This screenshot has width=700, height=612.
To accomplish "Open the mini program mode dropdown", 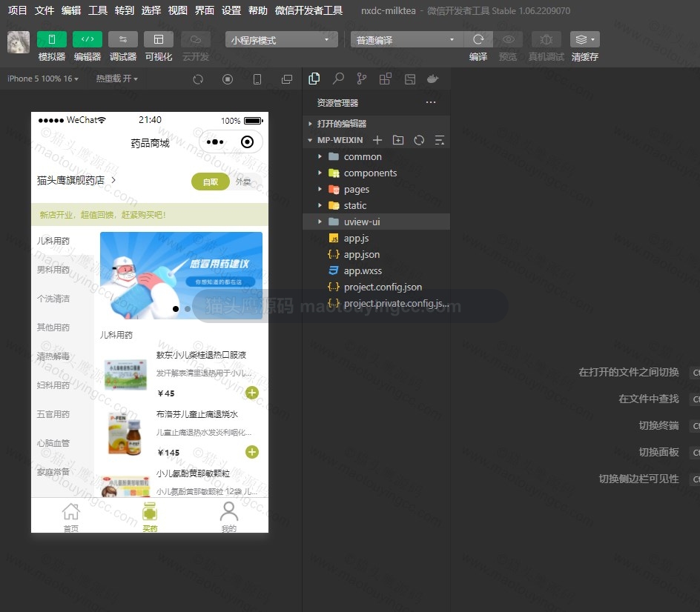I will click(x=281, y=40).
